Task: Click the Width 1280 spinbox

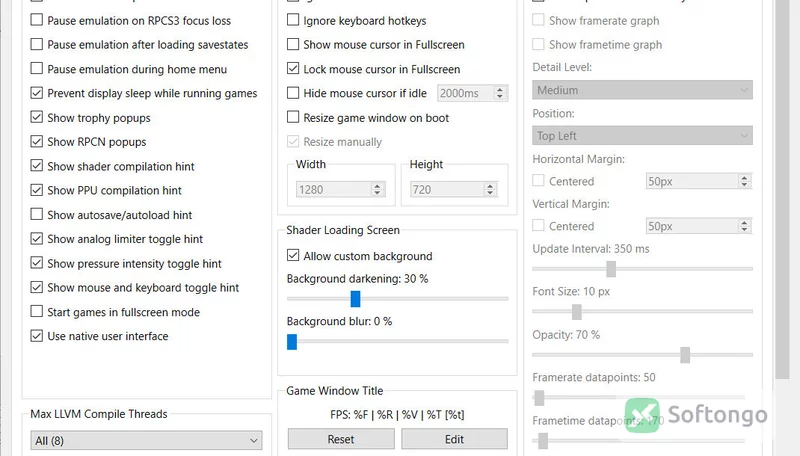Action: 340,190
